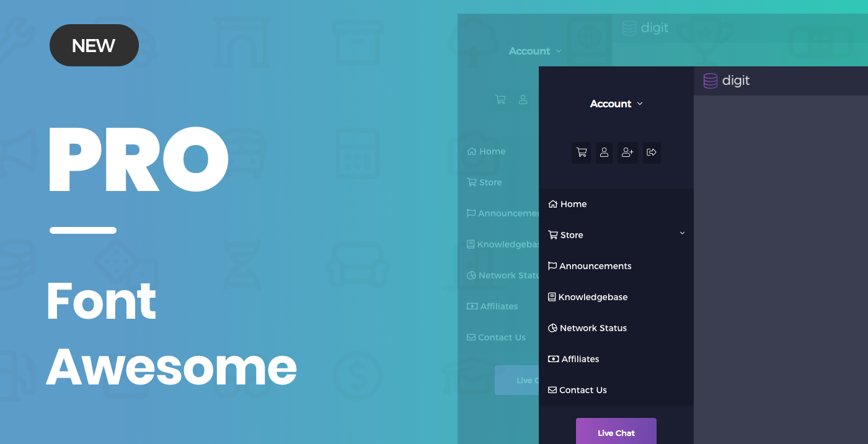This screenshot has width=868, height=444.
Task: Click the cart icon in faded teal sidebar
Action: (x=500, y=99)
